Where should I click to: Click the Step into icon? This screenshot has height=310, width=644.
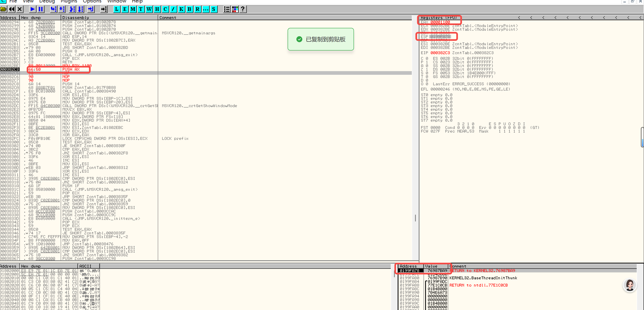tap(54, 9)
